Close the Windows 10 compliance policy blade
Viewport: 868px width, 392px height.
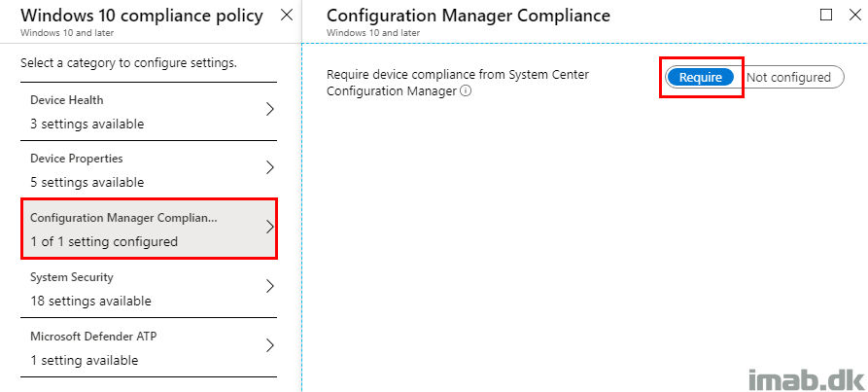[x=287, y=15]
